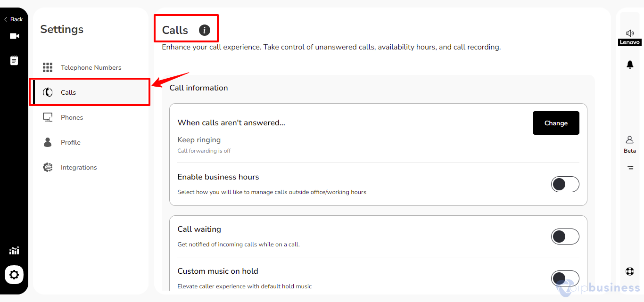Viewport: 644px width, 302px height.
Task: Open the analytics bar chart icon
Action: pyautogui.click(x=14, y=251)
